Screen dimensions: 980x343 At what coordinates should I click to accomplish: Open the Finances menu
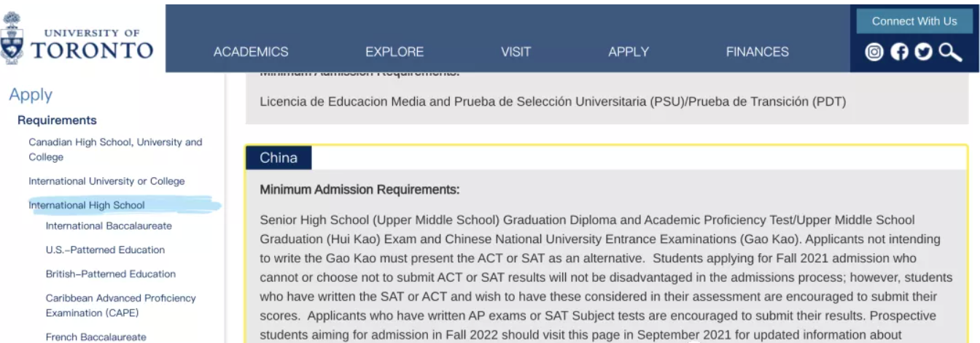click(x=758, y=52)
